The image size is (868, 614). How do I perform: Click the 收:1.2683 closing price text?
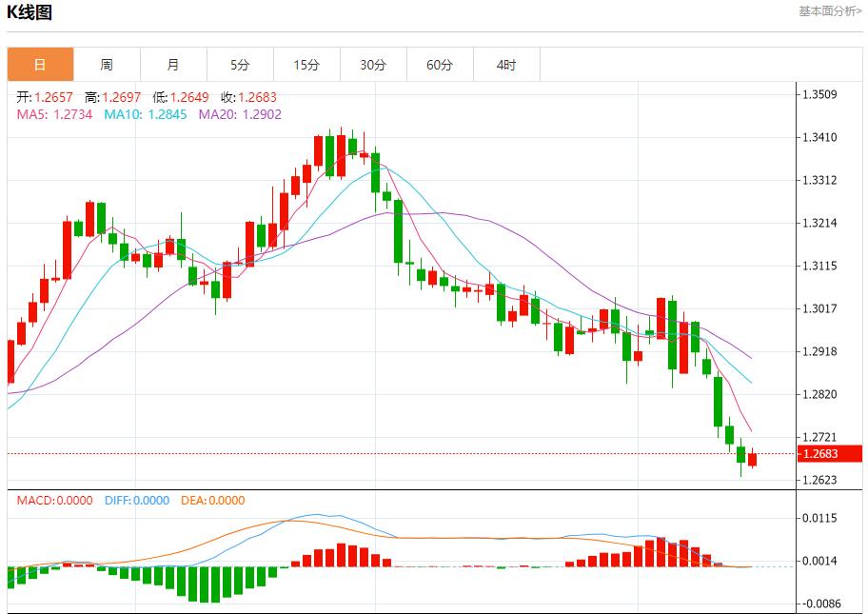tap(248, 97)
